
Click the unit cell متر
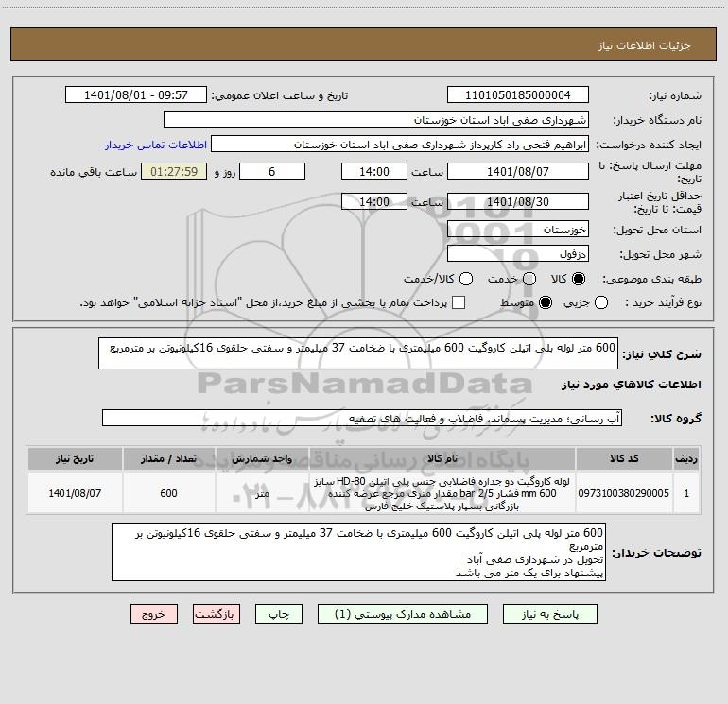pos(262,493)
